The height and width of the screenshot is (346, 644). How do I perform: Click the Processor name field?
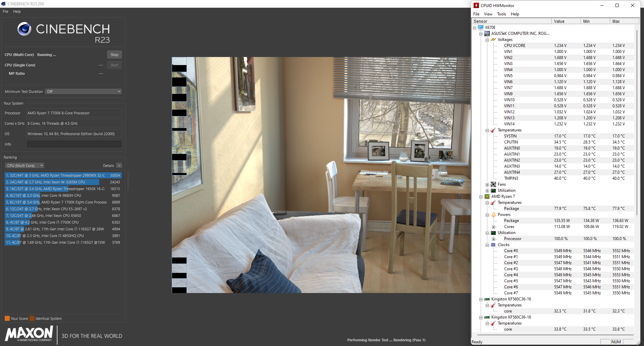pyautogui.click(x=74, y=113)
